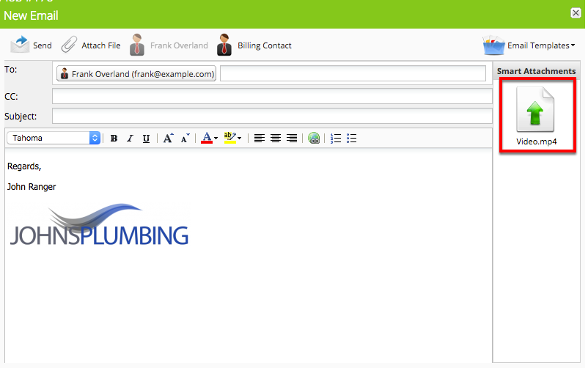Align text left
Image resolution: width=588 pixels, height=368 pixels.
[259, 139]
